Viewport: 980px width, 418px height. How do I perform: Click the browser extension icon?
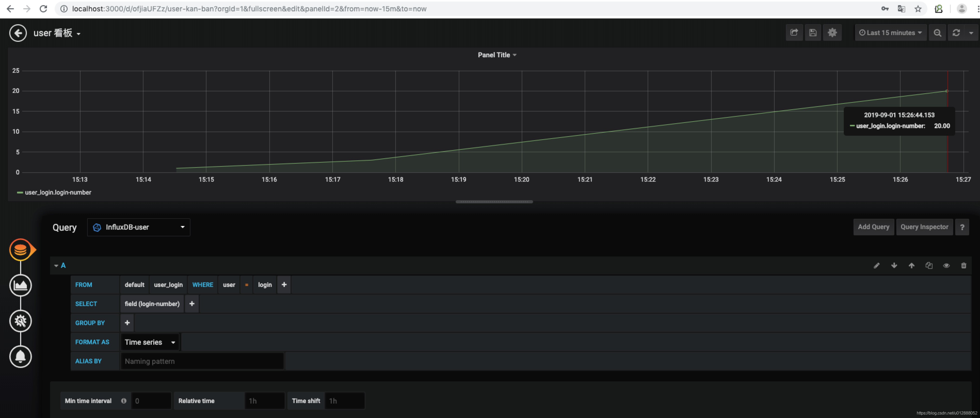pyautogui.click(x=938, y=9)
